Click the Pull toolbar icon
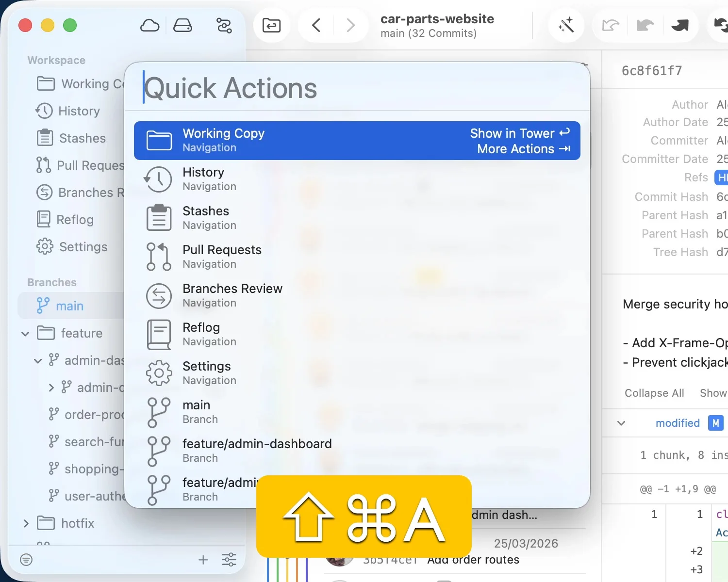Screen dimensions: 728x582 645,25
